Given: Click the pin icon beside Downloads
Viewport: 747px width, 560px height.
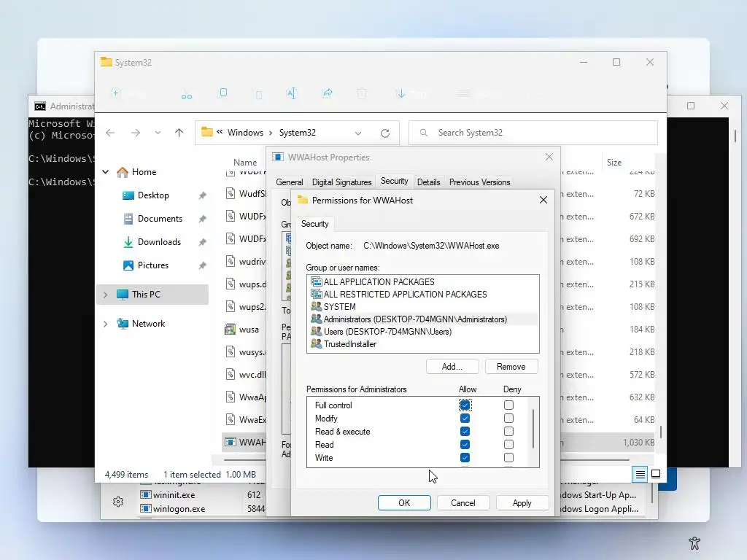Looking at the screenshot, I should [203, 242].
